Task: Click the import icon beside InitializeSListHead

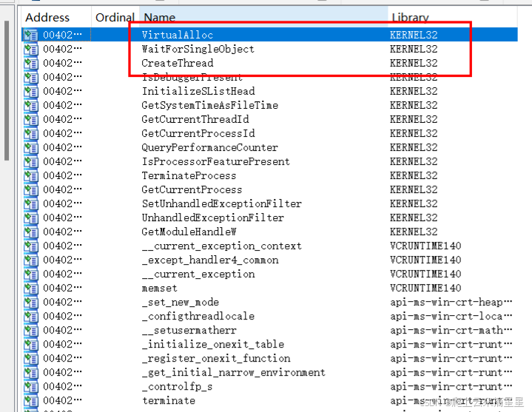Action: 30,91
